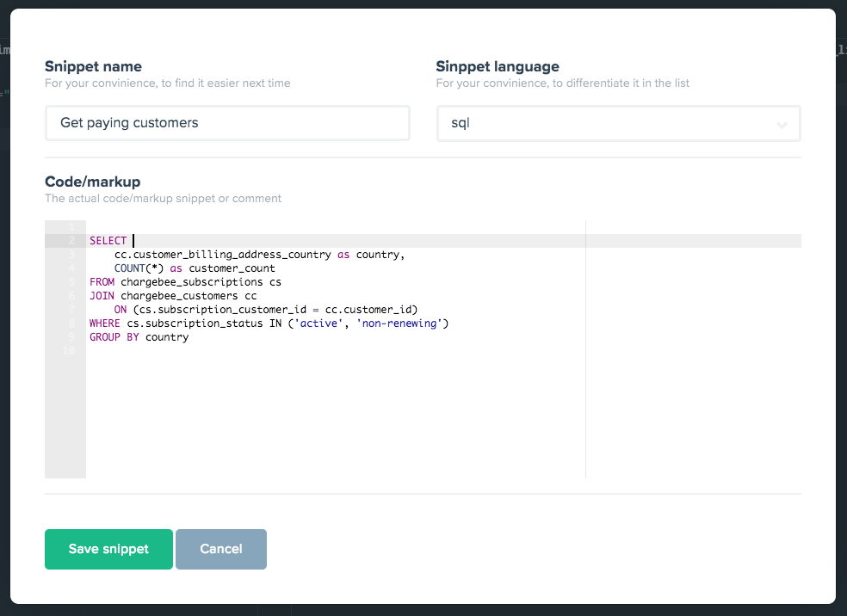Click the 'non-renewing' string literal

click(399, 323)
